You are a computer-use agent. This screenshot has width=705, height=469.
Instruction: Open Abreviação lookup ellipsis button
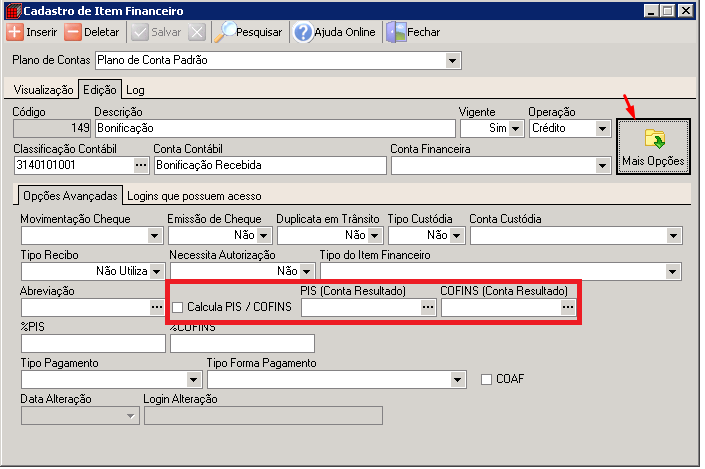point(156,308)
